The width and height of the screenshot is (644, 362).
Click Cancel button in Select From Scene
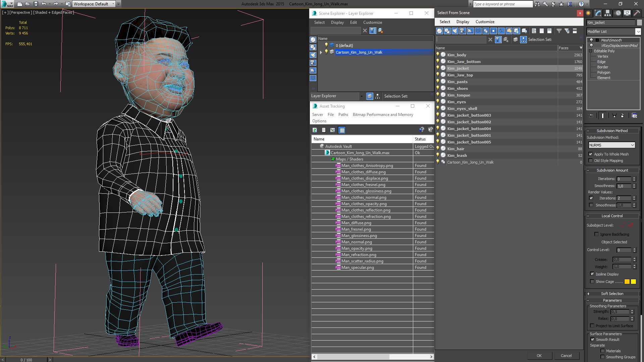tap(566, 356)
